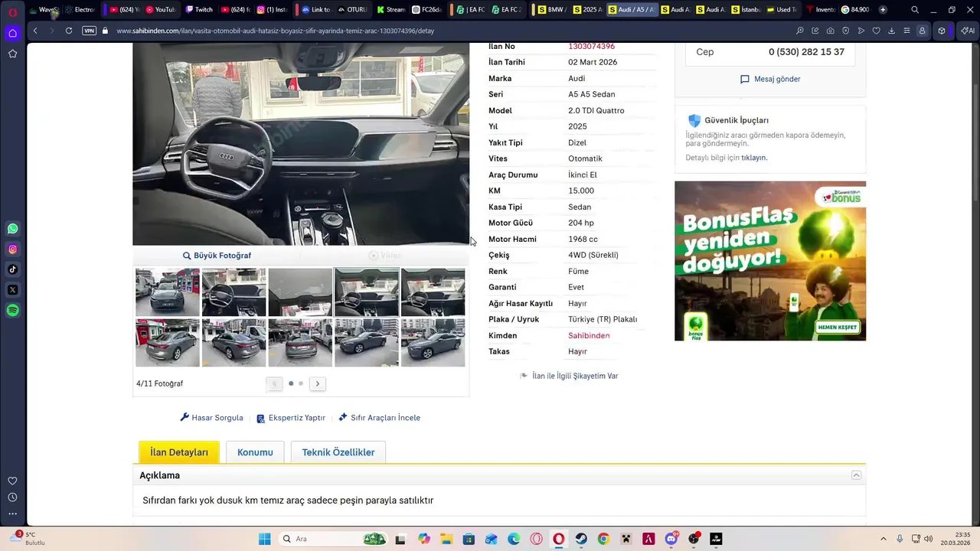The width and height of the screenshot is (980, 551).
Task: Open sidebar bookmarks star icon
Action: pyautogui.click(x=12, y=54)
